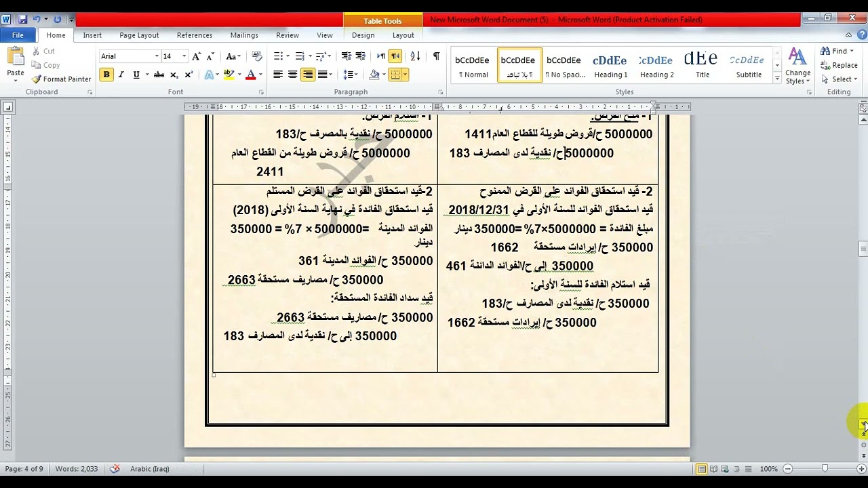Apply Heading 1 style
Viewport: 868px width, 488px height.
(611, 66)
